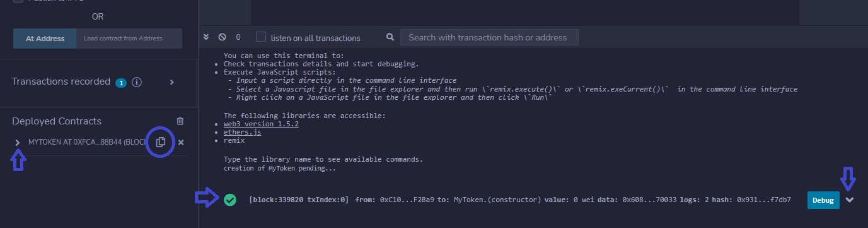Expand the Transactions recorded section
Image resolution: width=868 pixels, height=228 pixels.
(171, 82)
